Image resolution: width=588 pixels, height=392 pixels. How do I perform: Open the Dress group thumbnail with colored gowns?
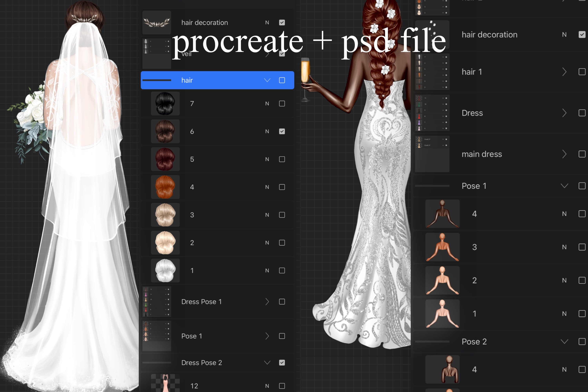coord(432,113)
